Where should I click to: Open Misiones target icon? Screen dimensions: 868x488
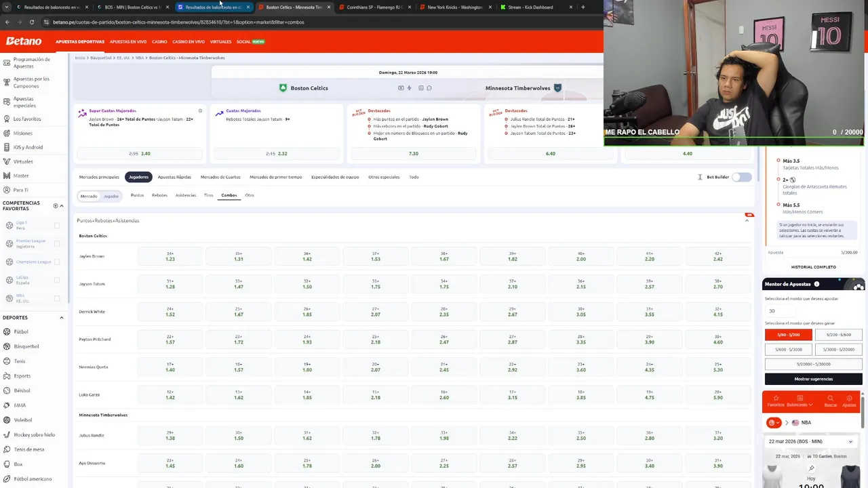(7, 133)
